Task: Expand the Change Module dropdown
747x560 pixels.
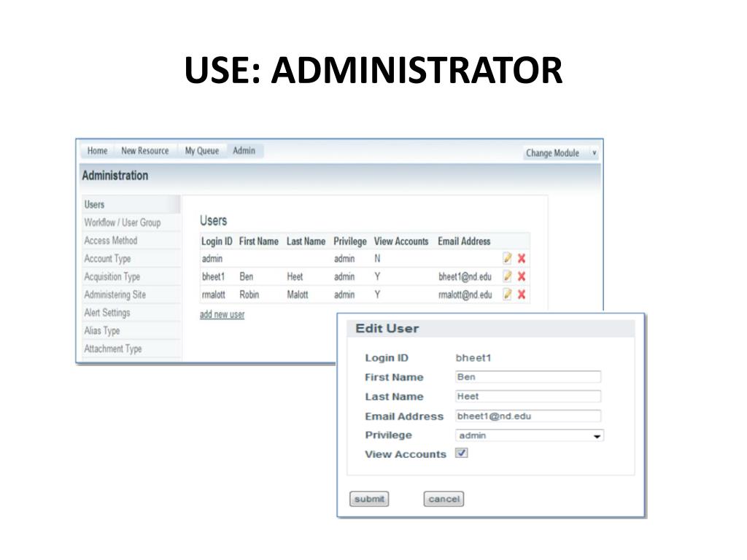Action: (561, 153)
